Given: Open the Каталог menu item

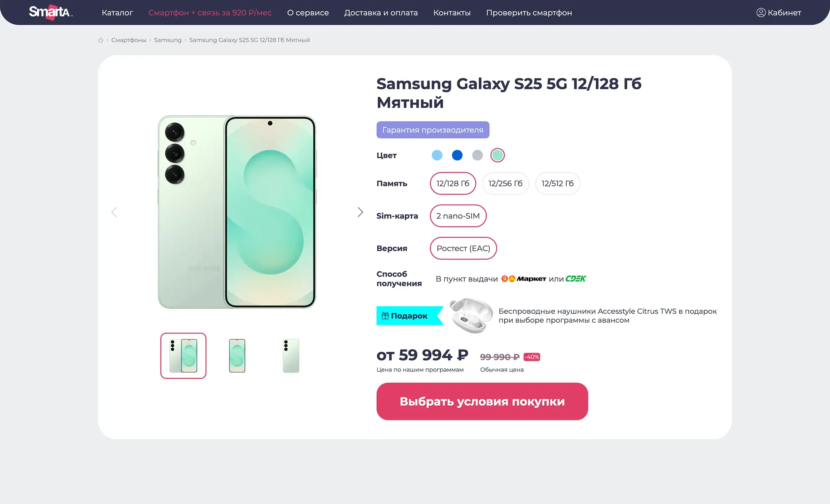Looking at the screenshot, I should click(117, 13).
